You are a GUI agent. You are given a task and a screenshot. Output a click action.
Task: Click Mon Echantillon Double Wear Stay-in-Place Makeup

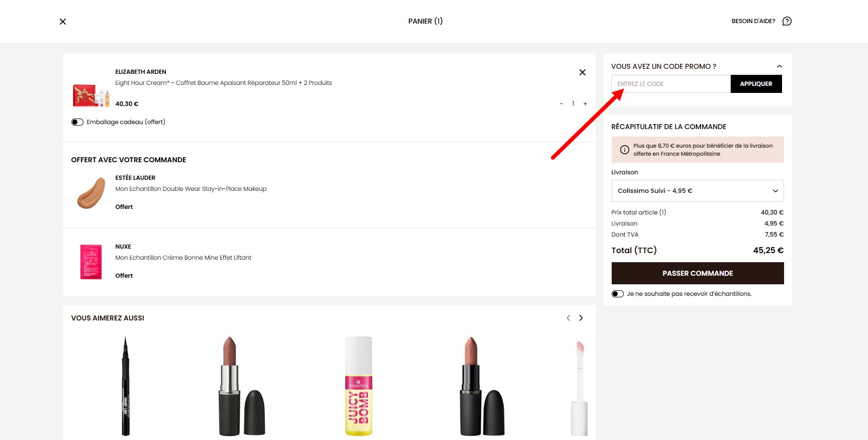[191, 189]
